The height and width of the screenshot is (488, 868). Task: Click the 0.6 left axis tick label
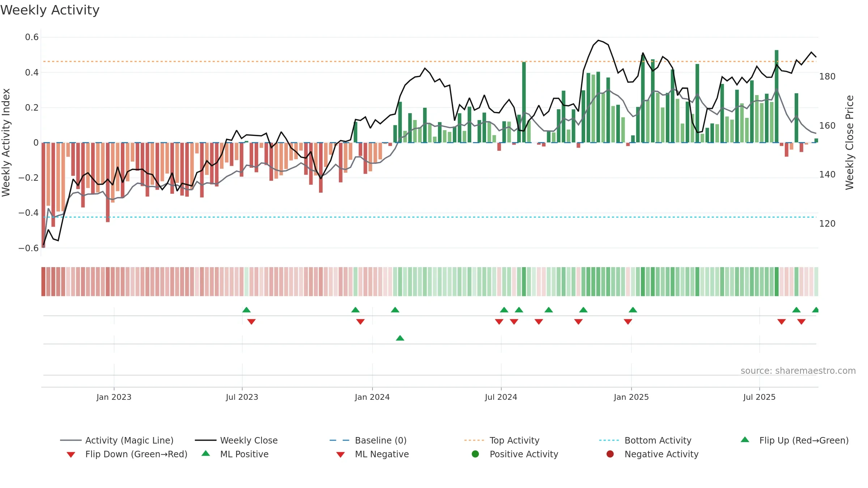pyautogui.click(x=32, y=37)
